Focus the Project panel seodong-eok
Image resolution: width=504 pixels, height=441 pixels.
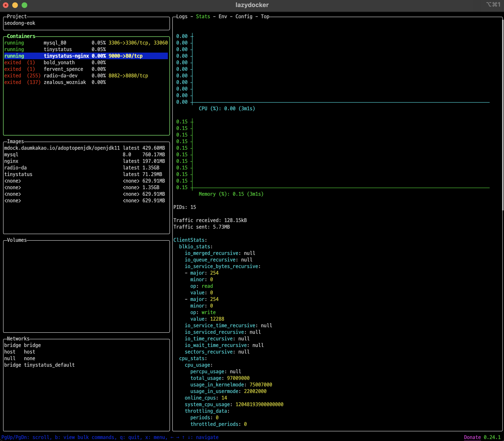click(20, 23)
